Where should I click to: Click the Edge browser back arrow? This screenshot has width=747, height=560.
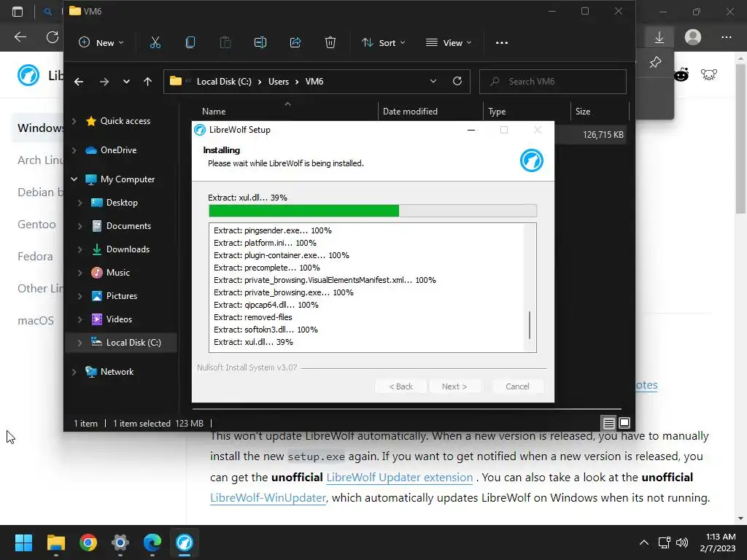coord(20,36)
